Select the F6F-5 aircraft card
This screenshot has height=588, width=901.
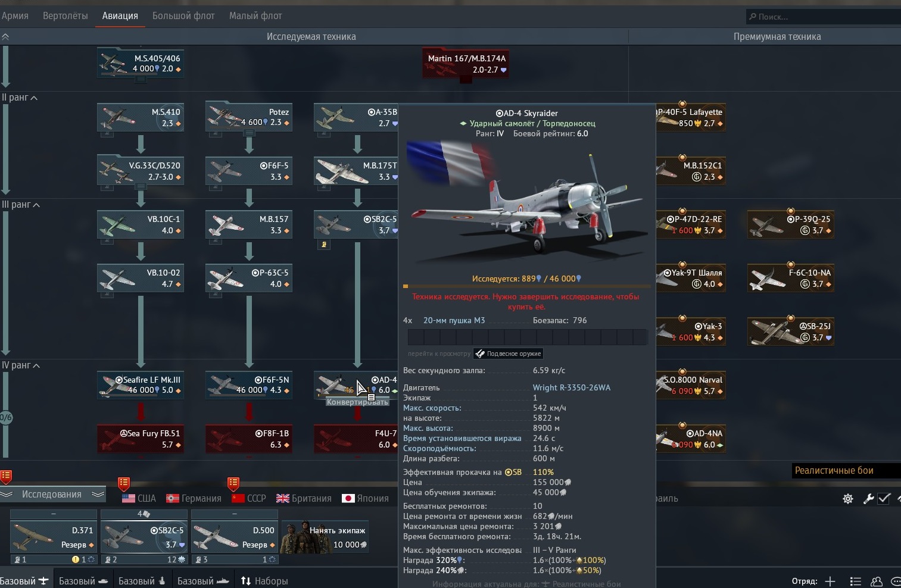(249, 171)
